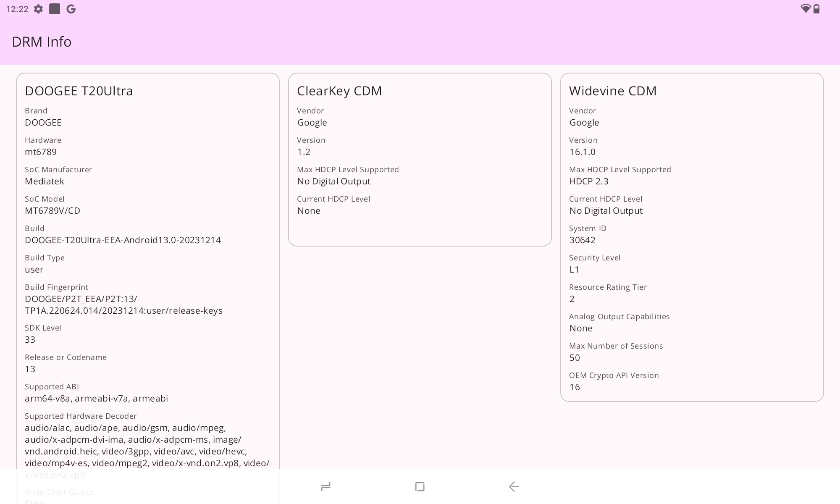Tap the ClearKey Current HDCP Level label

pyautogui.click(x=333, y=199)
